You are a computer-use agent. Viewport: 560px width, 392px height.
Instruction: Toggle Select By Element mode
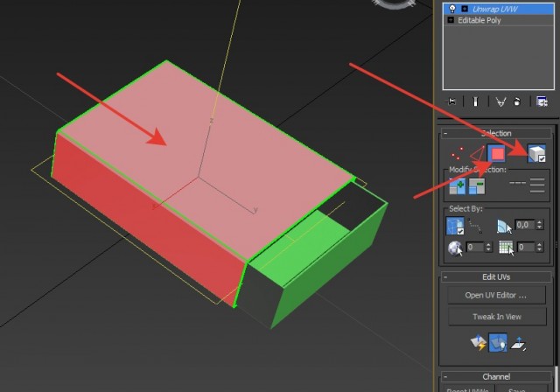(x=536, y=153)
